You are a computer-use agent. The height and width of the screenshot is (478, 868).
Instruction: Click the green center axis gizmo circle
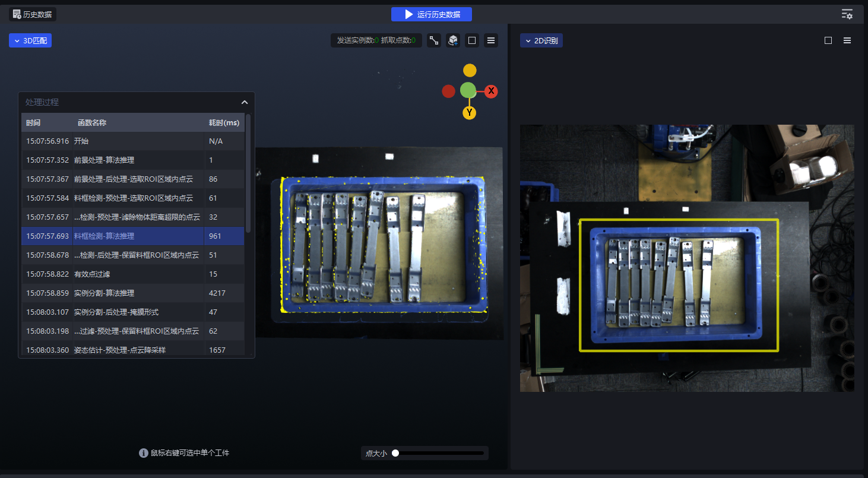click(468, 91)
